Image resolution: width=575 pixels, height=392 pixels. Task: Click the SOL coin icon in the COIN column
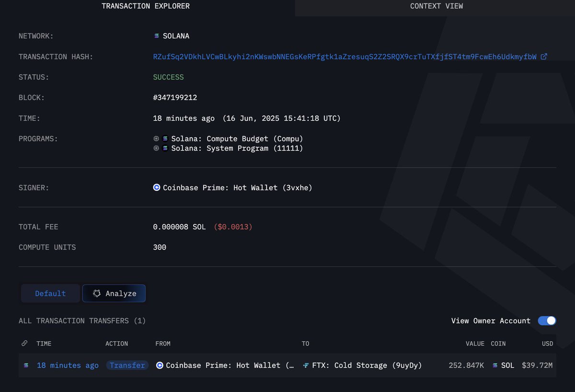pyautogui.click(x=495, y=365)
